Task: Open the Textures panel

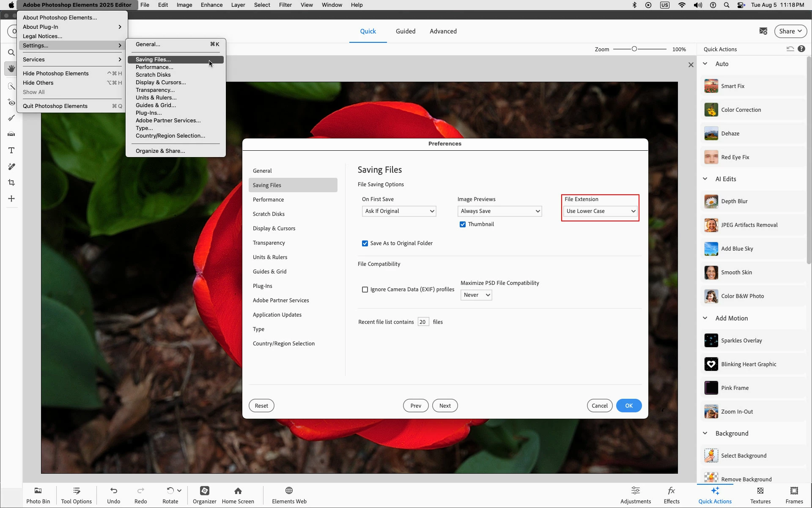Action: click(x=760, y=495)
